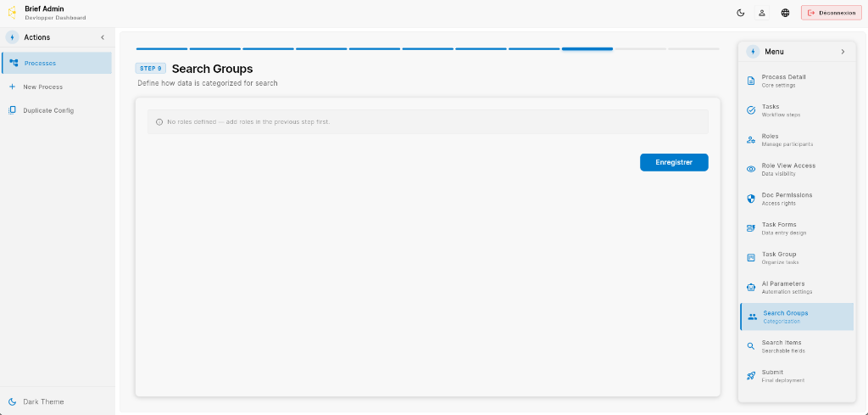Expand the Menu panel chevron
868x415 pixels.
click(x=843, y=52)
